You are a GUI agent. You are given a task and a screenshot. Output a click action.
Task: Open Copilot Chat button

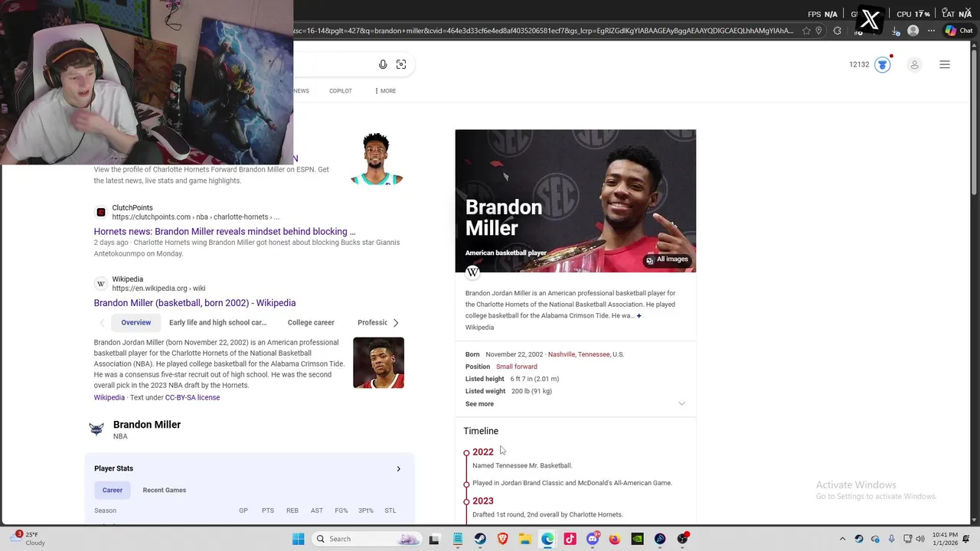click(x=958, y=31)
